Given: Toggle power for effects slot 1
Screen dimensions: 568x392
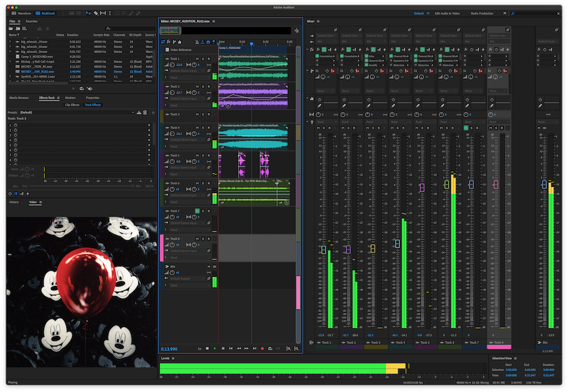Looking at the screenshot, I should pos(16,125).
